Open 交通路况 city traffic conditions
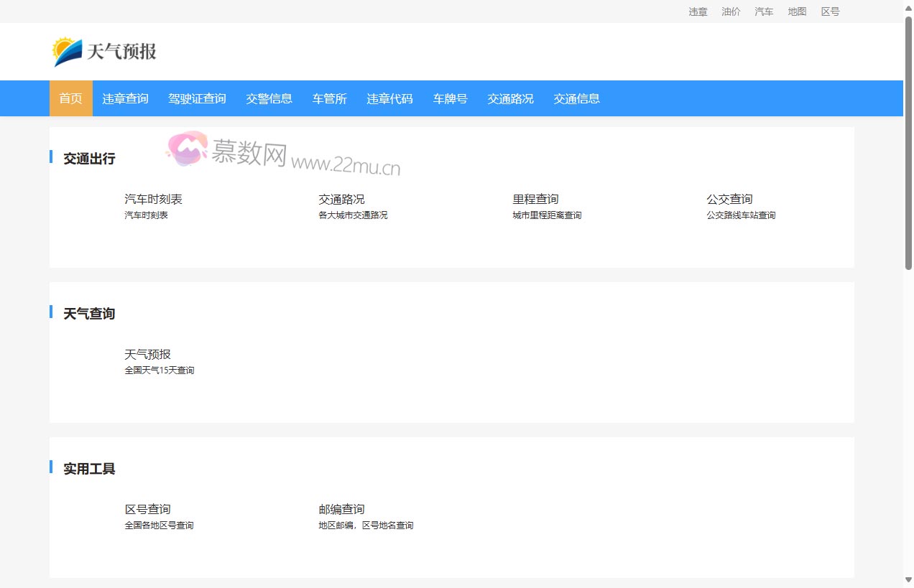Screen dimensions: 914x588 click(341, 199)
